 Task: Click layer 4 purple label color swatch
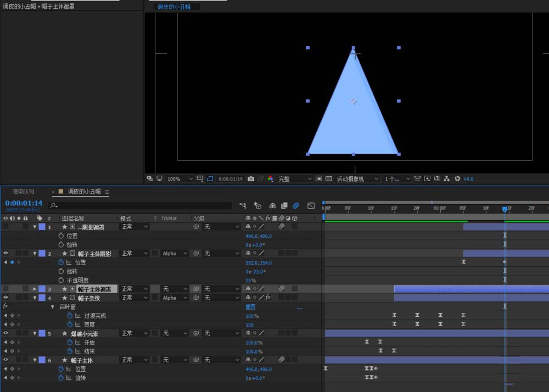42,298
